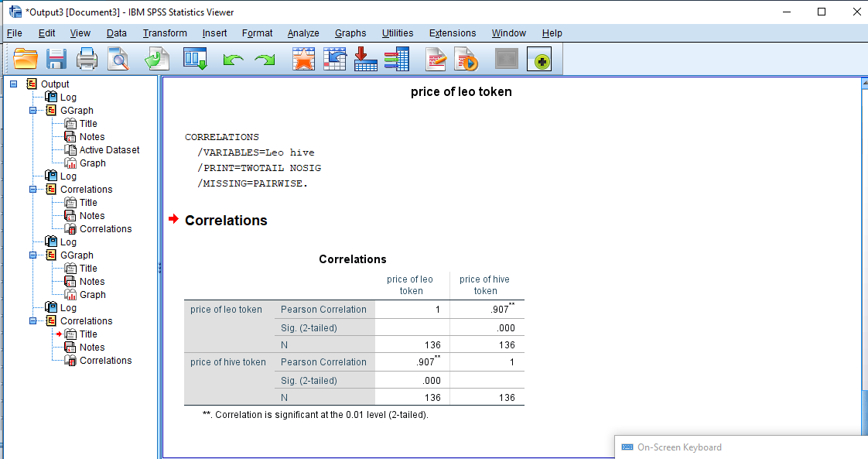Select the last Correlations table item
Image resolution: width=868 pixels, height=459 pixels.
click(105, 361)
